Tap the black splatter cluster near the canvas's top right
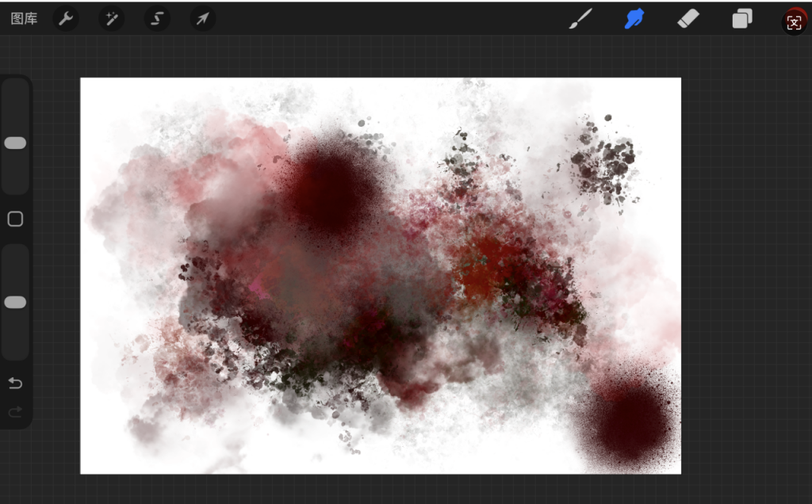The height and width of the screenshot is (504, 812). point(604,164)
